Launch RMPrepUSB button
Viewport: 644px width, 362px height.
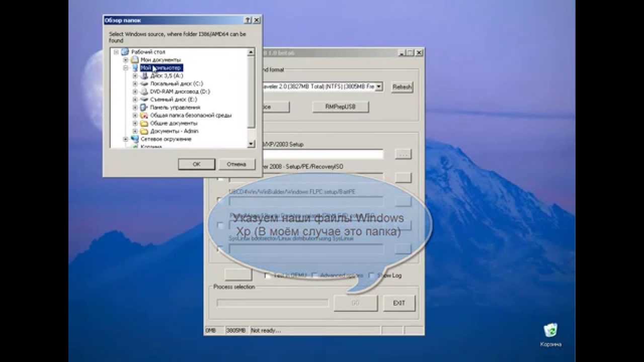pyautogui.click(x=340, y=107)
